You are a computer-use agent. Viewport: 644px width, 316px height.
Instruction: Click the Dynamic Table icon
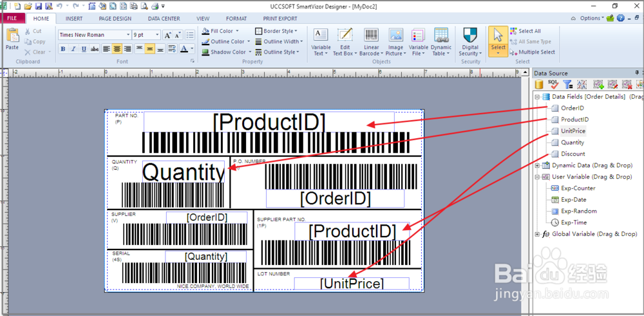coord(441,35)
